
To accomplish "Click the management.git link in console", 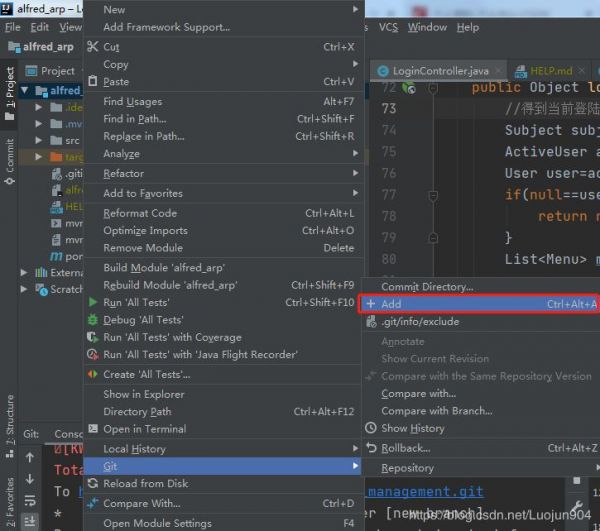I will click(x=426, y=492).
